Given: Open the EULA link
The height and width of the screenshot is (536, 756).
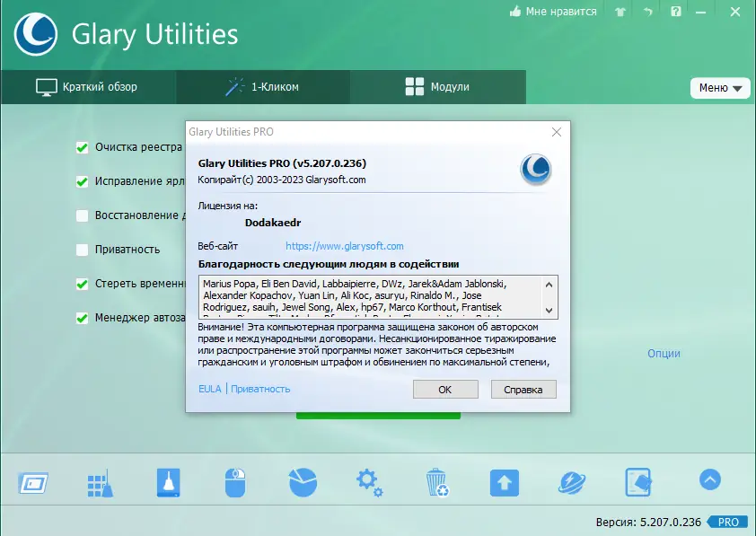Looking at the screenshot, I should (x=210, y=389).
